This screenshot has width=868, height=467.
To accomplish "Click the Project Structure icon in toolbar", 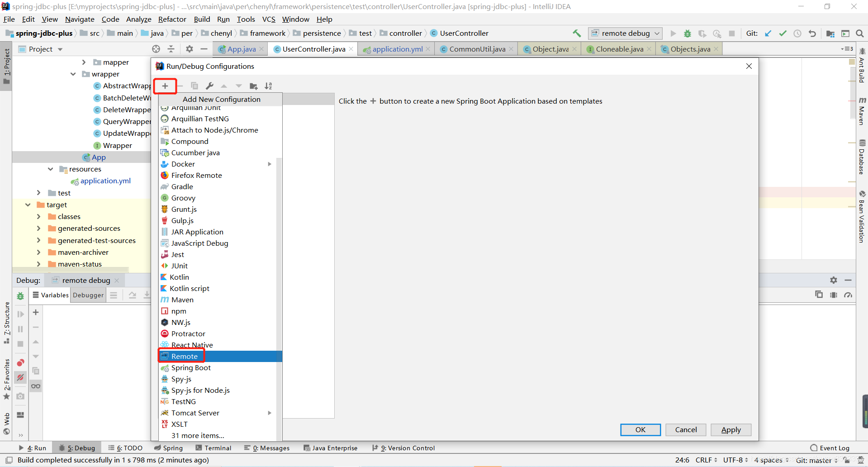I will 830,33.
